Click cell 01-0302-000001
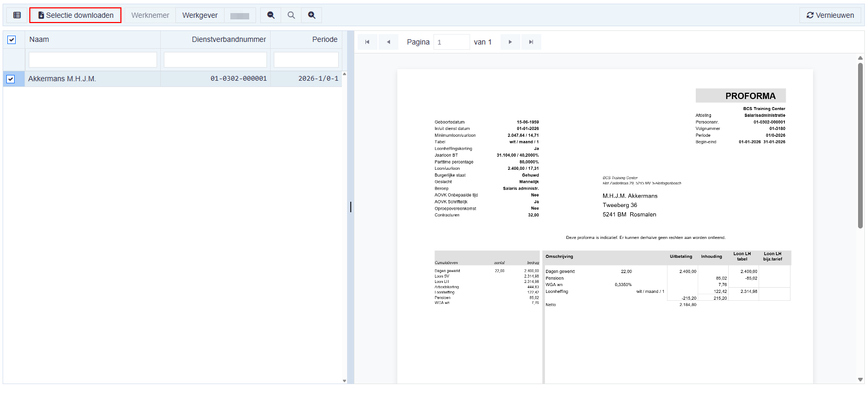This screenshot has height=415, width=868. coord(215,79)
